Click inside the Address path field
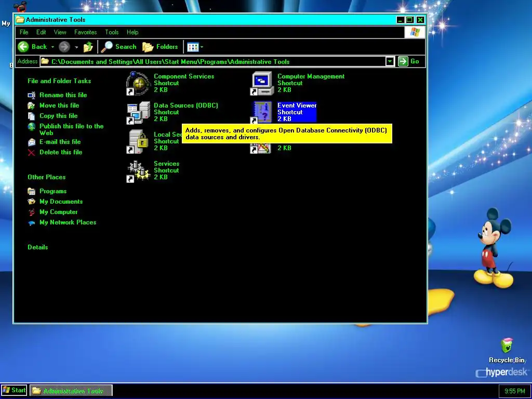This screenshot has height=399, width=532. [x=212, y=61]
